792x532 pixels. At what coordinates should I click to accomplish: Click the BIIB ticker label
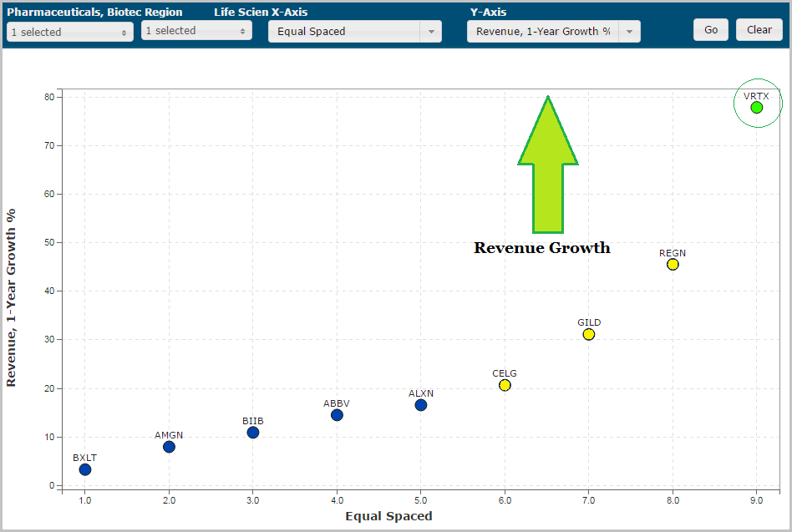tap(252, 421)
